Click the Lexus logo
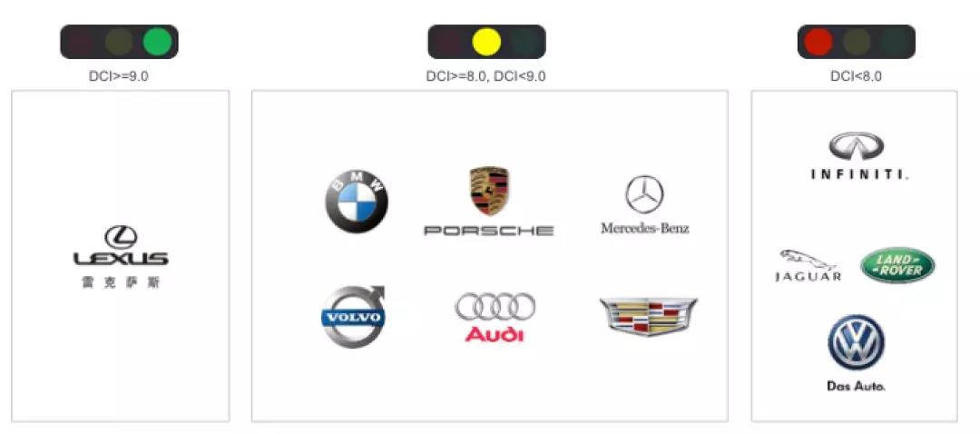 click(x=121, y=246)
